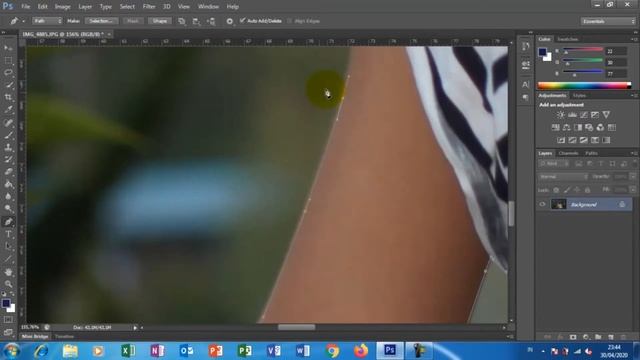Toggle lock image pixels brush icon

[x=567, y=190]
